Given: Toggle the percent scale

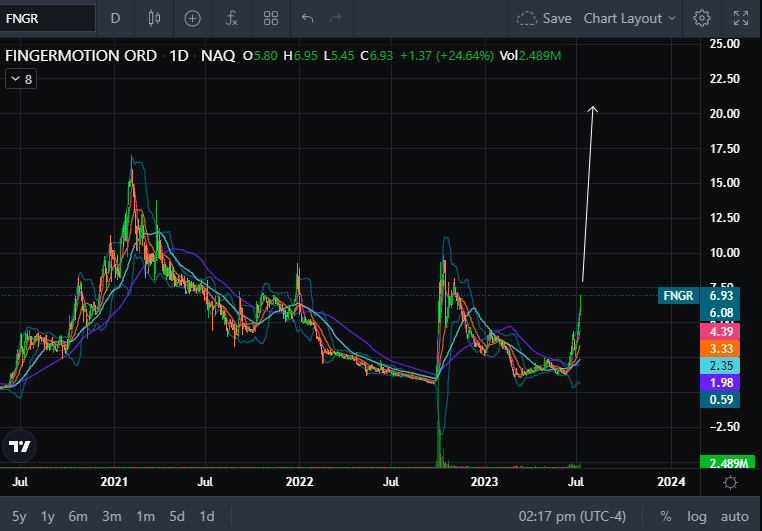Looking at the screenshot, I should click(666, 516).
